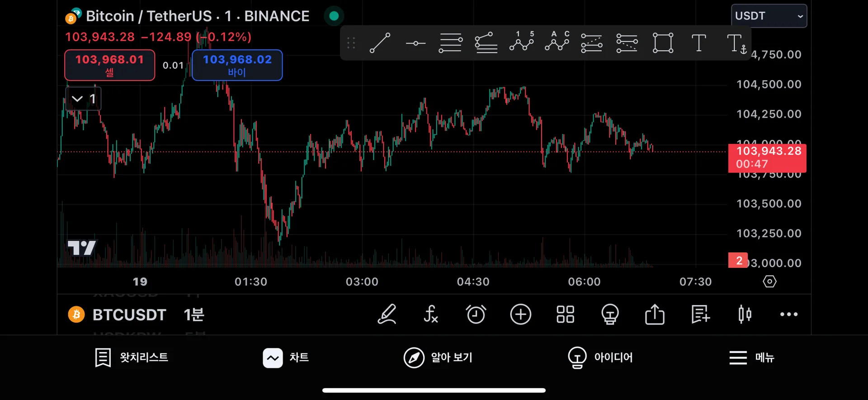Switch to the 왓치리스트 tab
Image resolution: width=868 pixels, height=400 pixels.
132,357
